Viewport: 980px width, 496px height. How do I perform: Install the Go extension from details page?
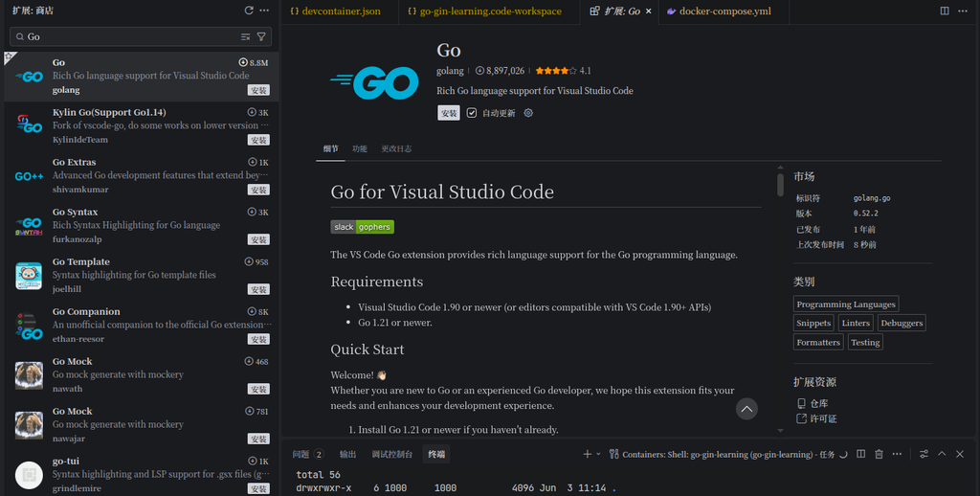449,113
